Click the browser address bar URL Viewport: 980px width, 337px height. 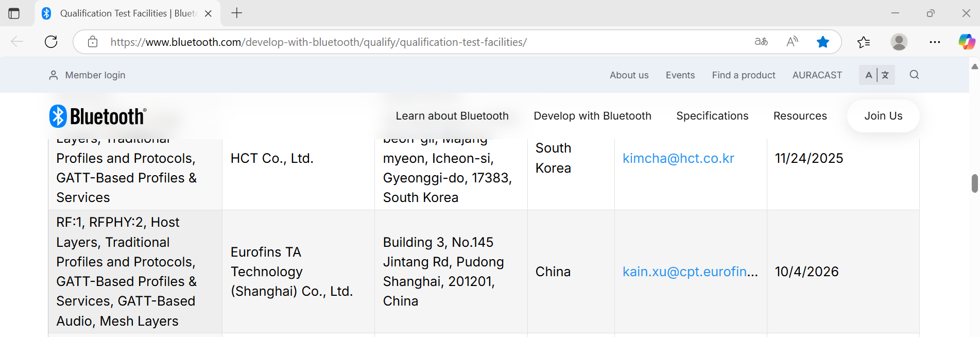point(318,42)
